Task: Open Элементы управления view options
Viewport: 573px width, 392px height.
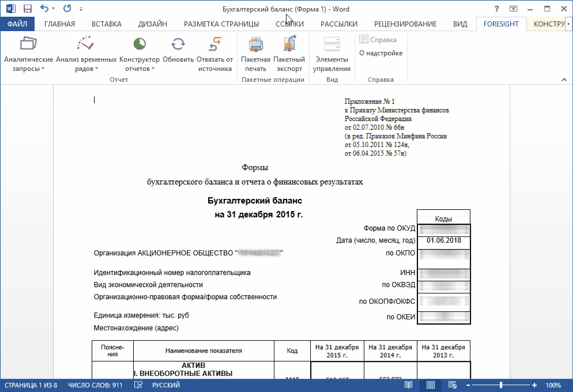Action: [x=332, y=54]
